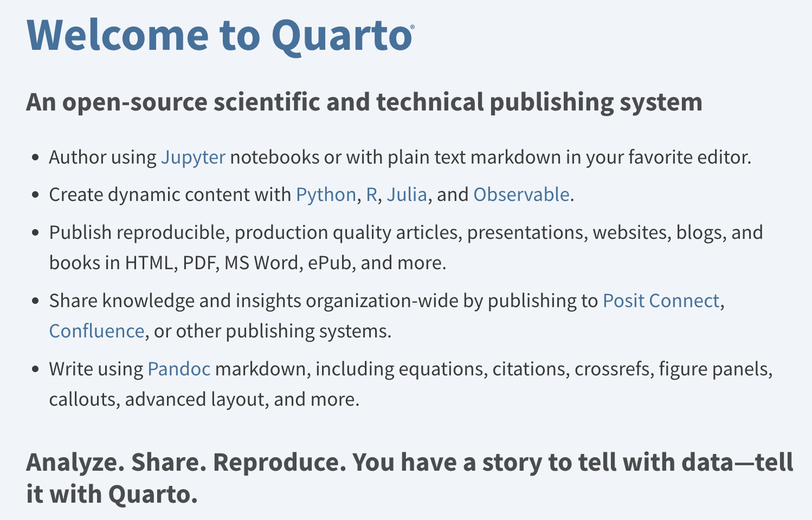This screenshot has height=520, width=812.
Task: Select the 'An open-source scientific and technical publishing system' subtitle
Action: pyautogui.click(x=364, y=102)
